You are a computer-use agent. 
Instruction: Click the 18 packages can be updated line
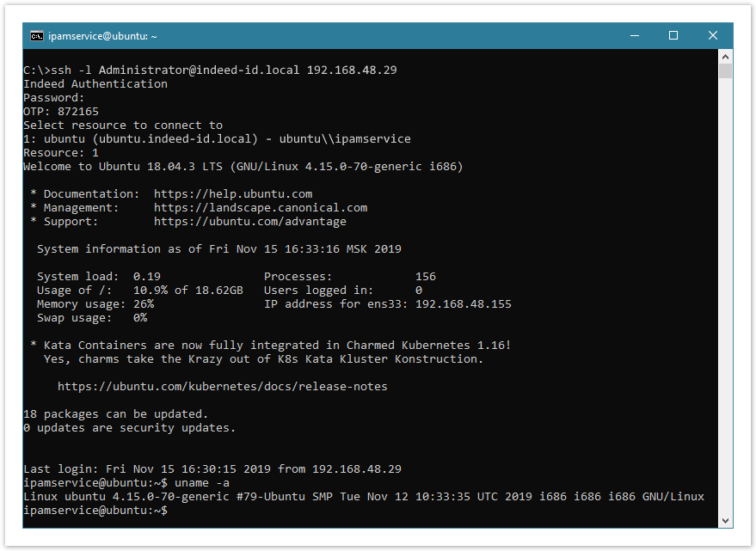click(115, 414)
